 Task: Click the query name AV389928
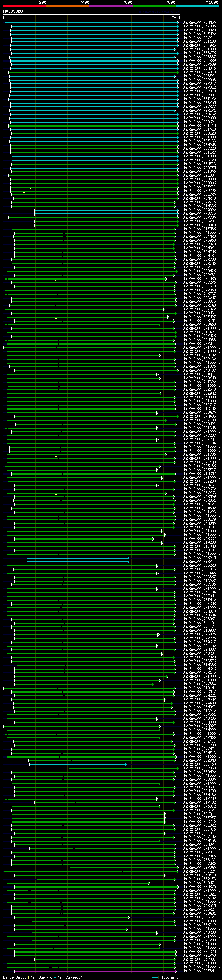(x=13, y=11)
